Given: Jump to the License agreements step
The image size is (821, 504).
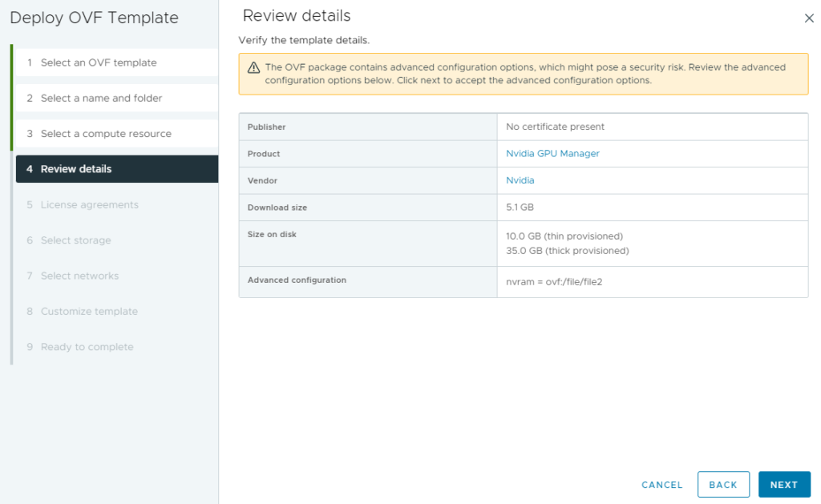Looking at the screenshot, I should point(91,204).
